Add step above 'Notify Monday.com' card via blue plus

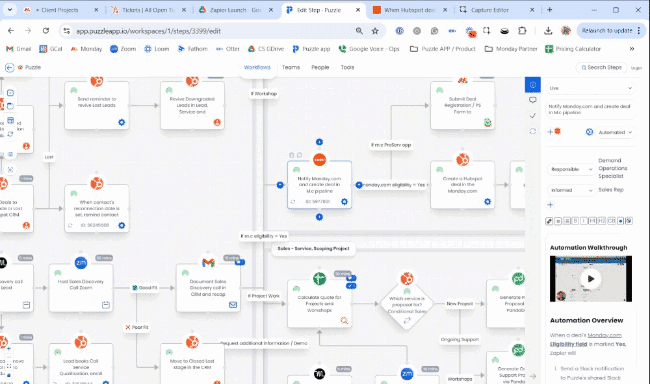319,142
